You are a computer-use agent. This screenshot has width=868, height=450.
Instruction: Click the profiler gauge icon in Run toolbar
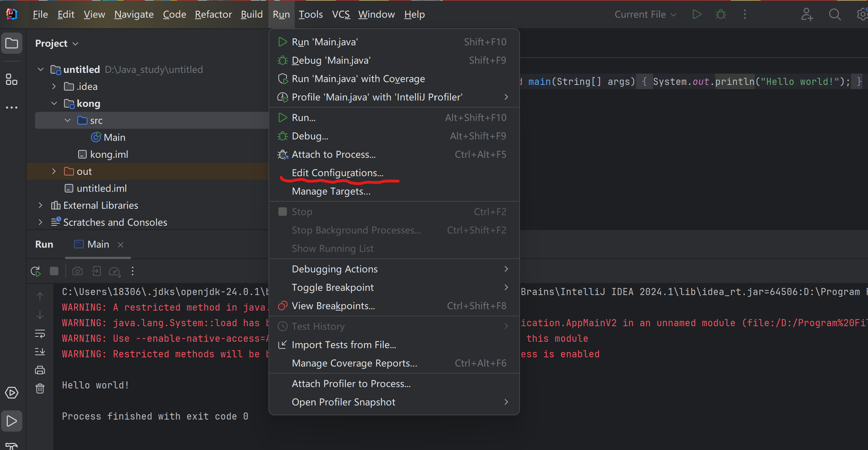tap(115, 271)
